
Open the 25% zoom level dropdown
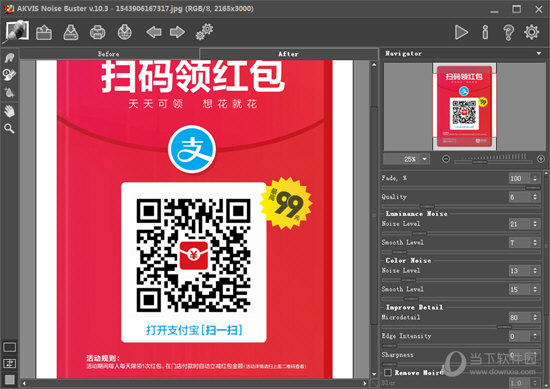(x=424, y=159)
